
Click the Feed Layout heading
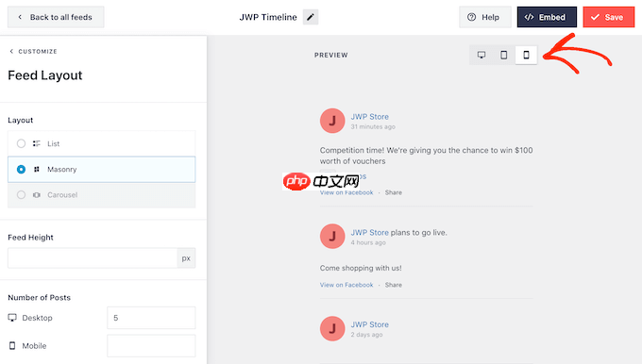(45, 75)
